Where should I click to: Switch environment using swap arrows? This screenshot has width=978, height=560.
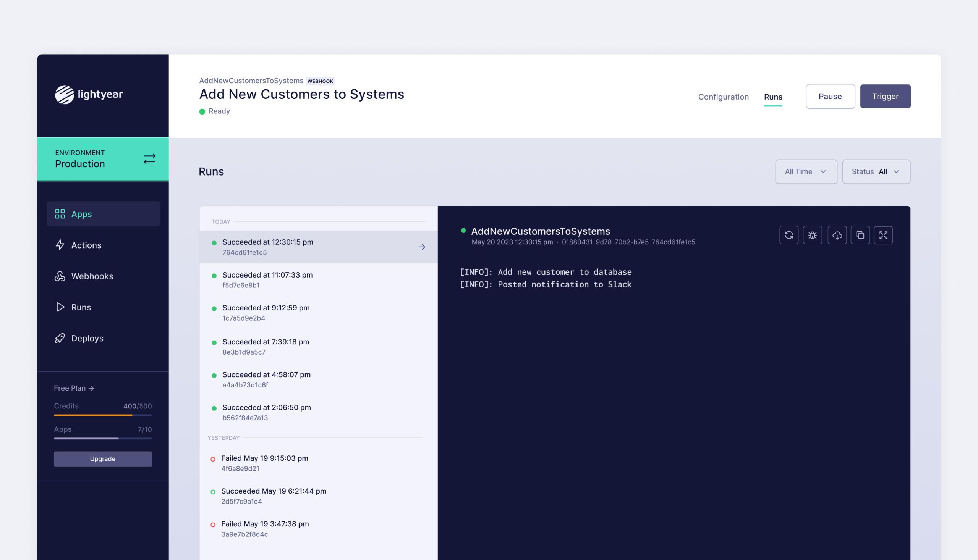pyautogui.click(x=149, y=159)
